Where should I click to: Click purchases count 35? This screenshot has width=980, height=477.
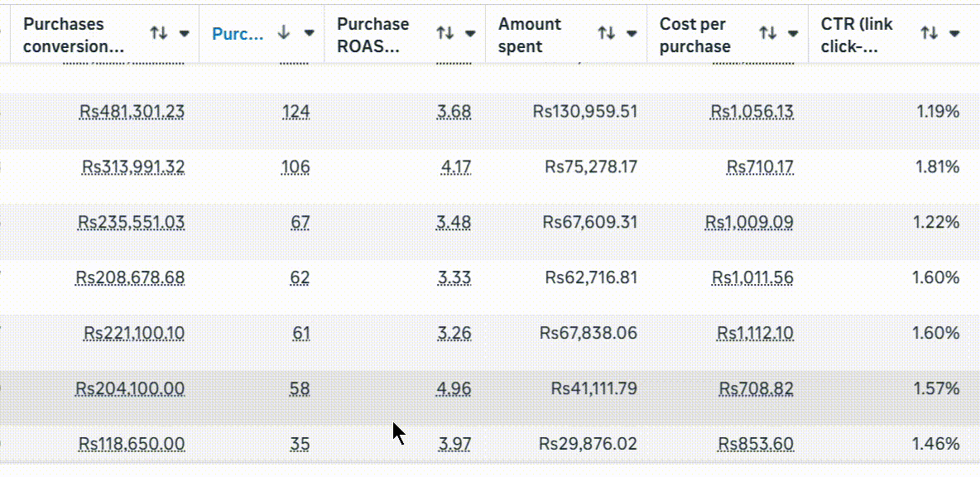click(300, 444)
